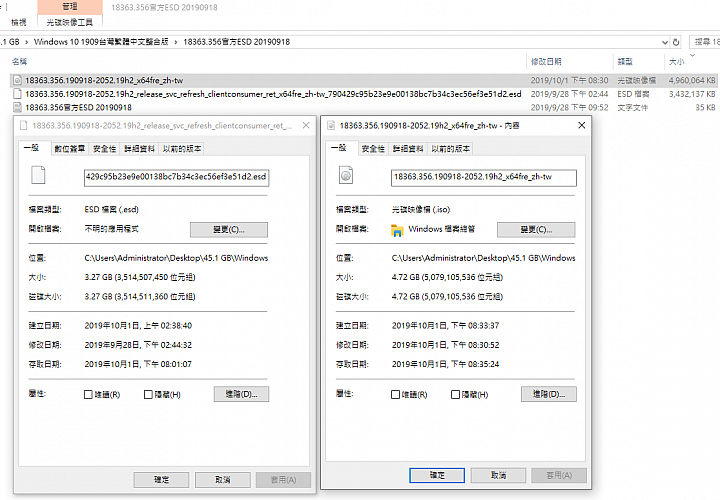
Task: Click the blank file icon in ESD properties
Action: pos(38,175)
